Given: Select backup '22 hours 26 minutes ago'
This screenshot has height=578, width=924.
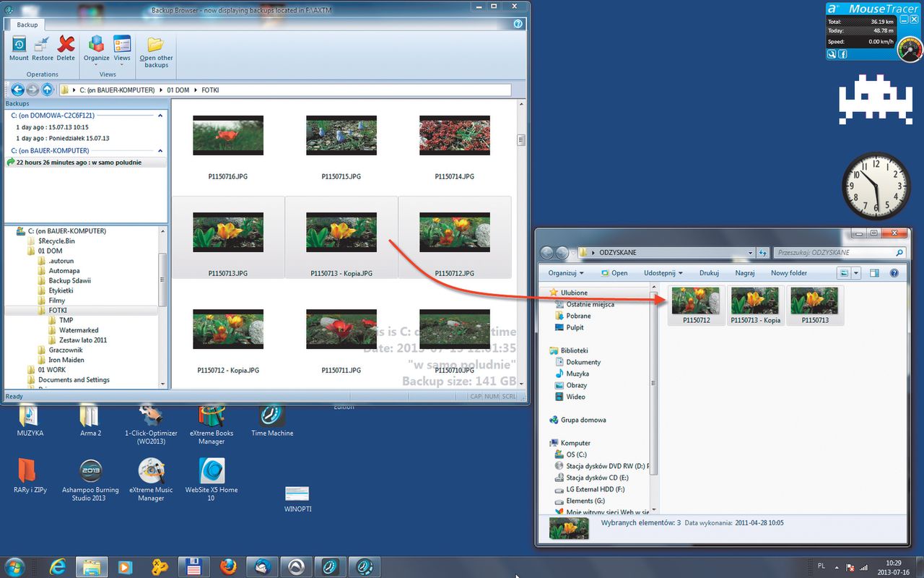Looking at the screenshot, I should pos(85,163).
